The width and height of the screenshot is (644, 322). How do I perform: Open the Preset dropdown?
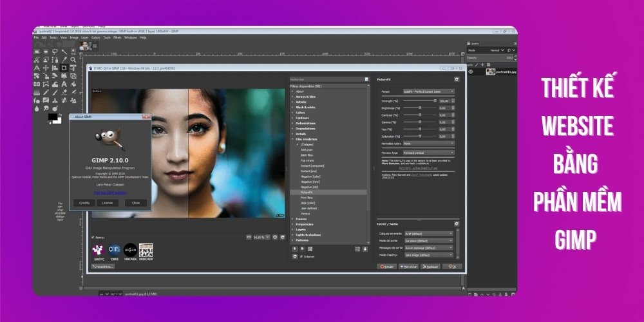point(429,91)
